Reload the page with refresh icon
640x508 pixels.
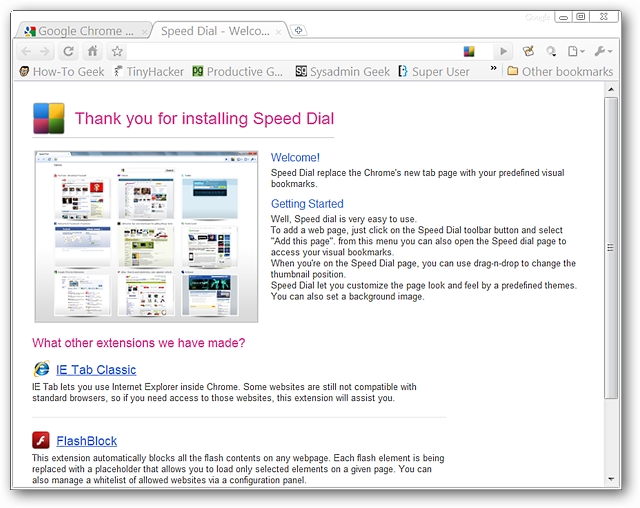[x=68, y=51]
